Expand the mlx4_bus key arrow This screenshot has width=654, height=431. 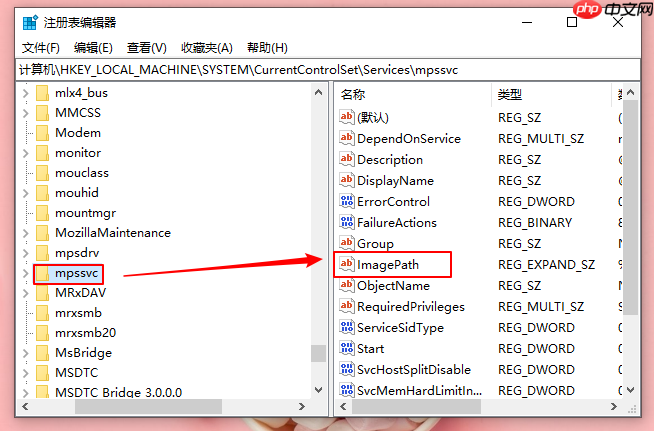[x=25, y=93]
